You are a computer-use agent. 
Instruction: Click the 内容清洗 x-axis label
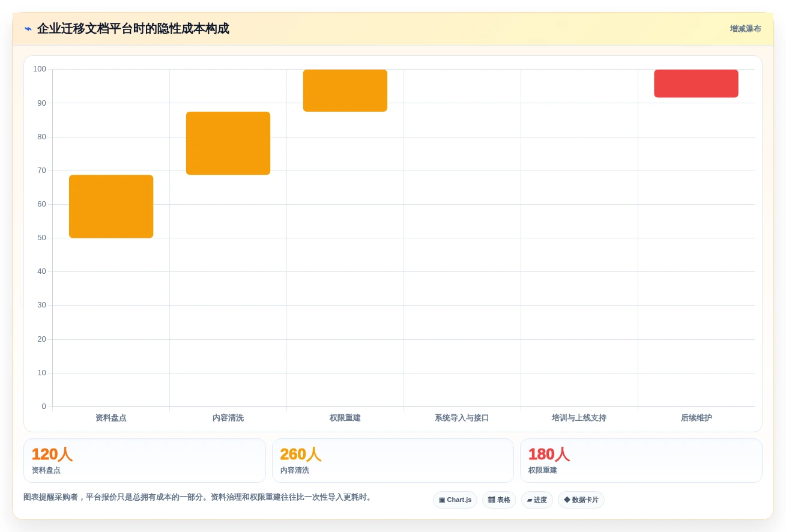228,418
